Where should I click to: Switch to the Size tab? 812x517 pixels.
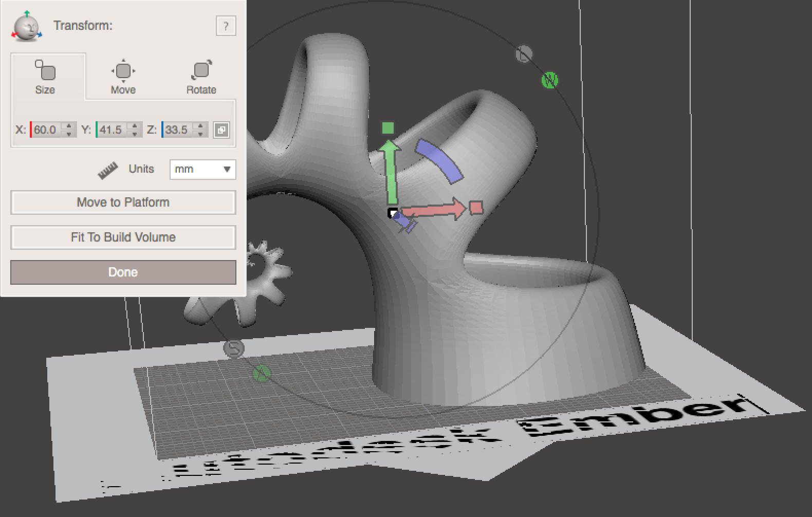(x=45, y=77)
